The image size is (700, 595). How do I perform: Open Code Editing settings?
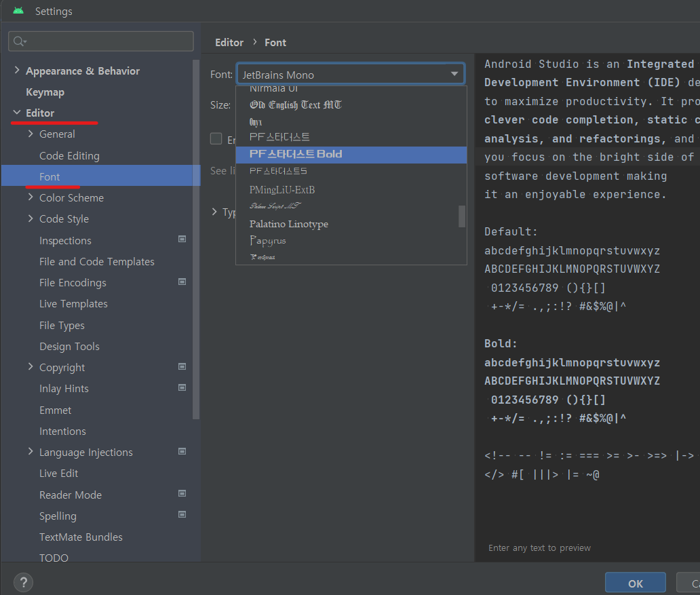[69, 156]
